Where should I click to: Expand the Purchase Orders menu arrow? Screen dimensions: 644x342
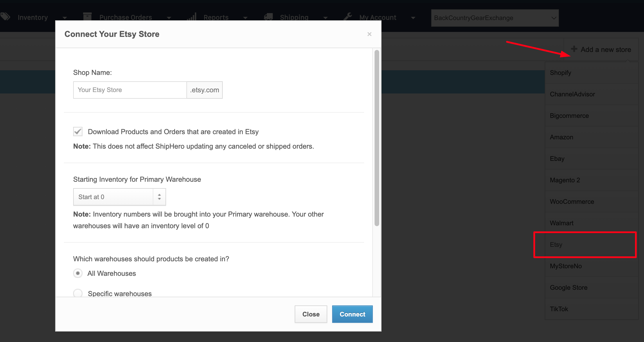coord(169,18)
